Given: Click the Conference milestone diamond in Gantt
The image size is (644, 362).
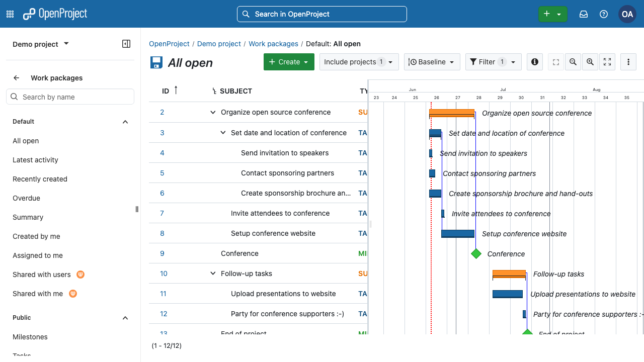Looking at the screenshot, I should pos(476,253).
